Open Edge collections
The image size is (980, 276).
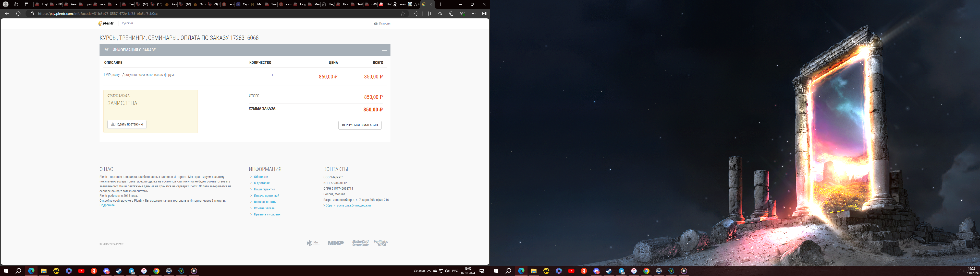pyautogui.click(x=451, y=14)
